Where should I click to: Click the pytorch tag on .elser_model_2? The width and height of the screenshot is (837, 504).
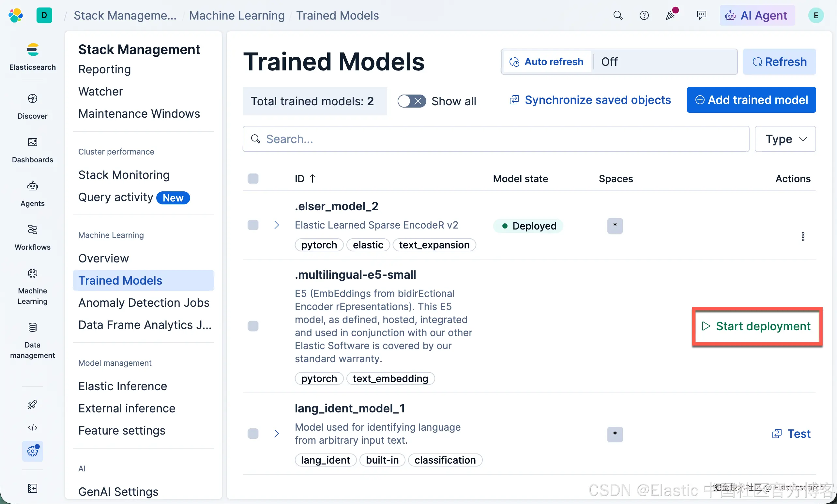pyautogui.click(x=319, y=245)
